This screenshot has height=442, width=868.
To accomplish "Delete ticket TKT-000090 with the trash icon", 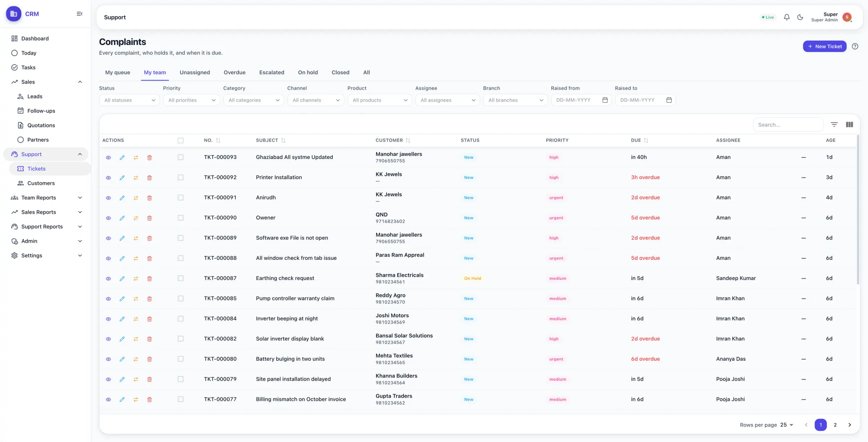I will 149,218.
